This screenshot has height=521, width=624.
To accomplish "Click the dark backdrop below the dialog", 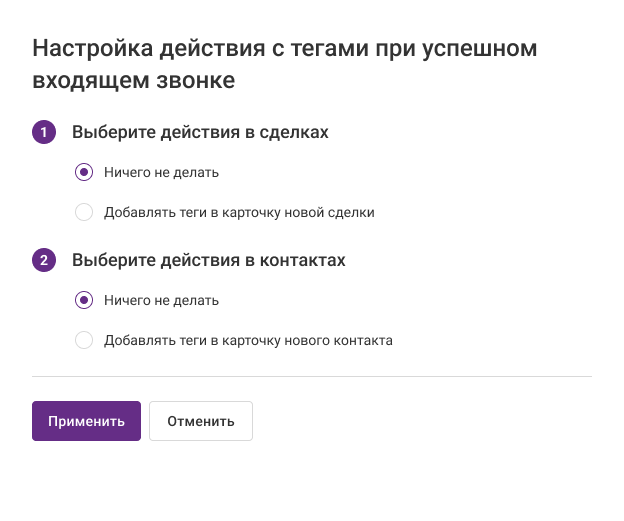I will click(x=312, y=498).
